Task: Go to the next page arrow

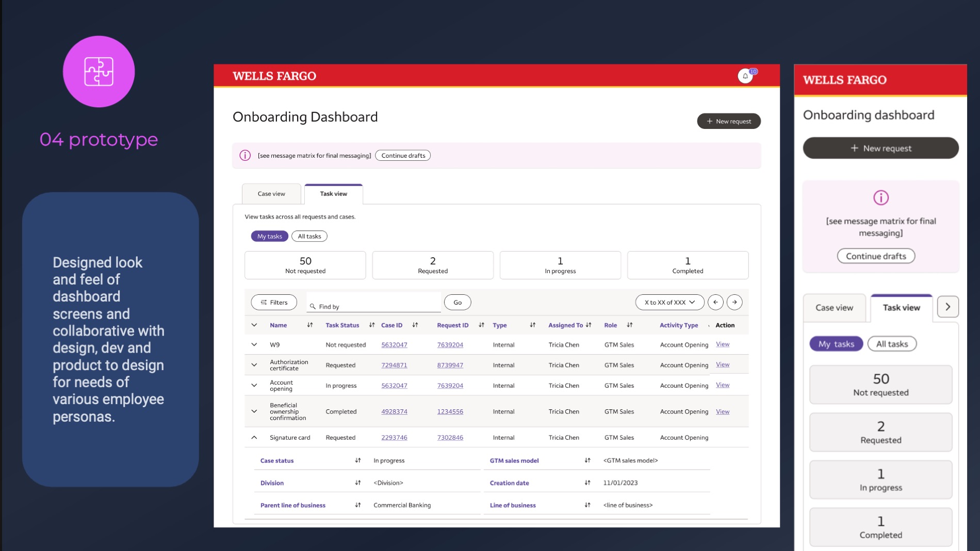Action: click(734, 302)
